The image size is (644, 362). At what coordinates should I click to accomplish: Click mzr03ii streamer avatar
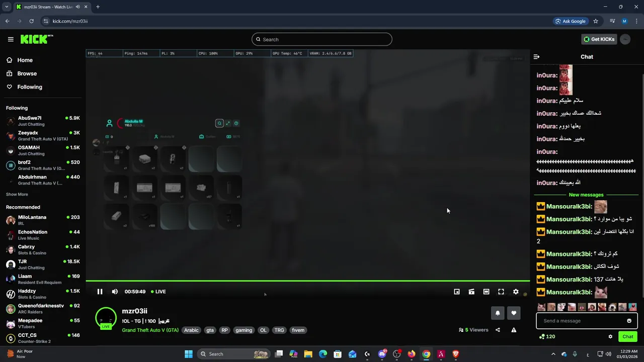(x=106, y=318)
